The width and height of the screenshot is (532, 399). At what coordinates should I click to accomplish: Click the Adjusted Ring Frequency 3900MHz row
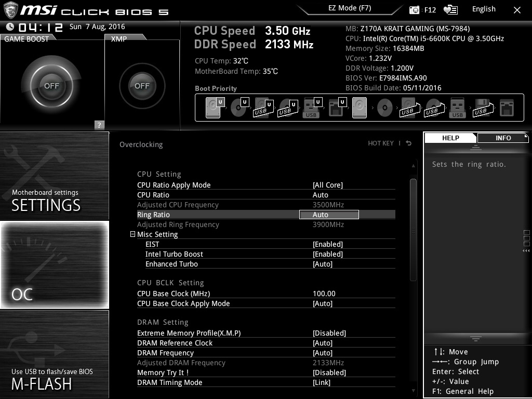(x=266, y=224)
